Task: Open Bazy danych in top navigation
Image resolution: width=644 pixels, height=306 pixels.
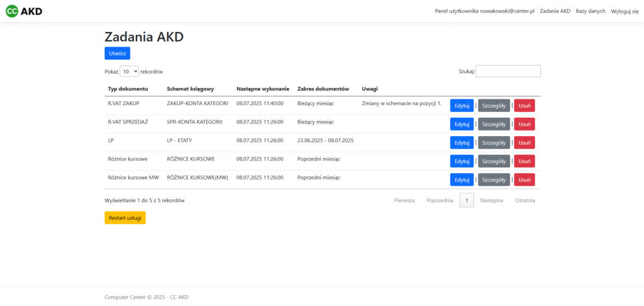Action: point(591,11)
